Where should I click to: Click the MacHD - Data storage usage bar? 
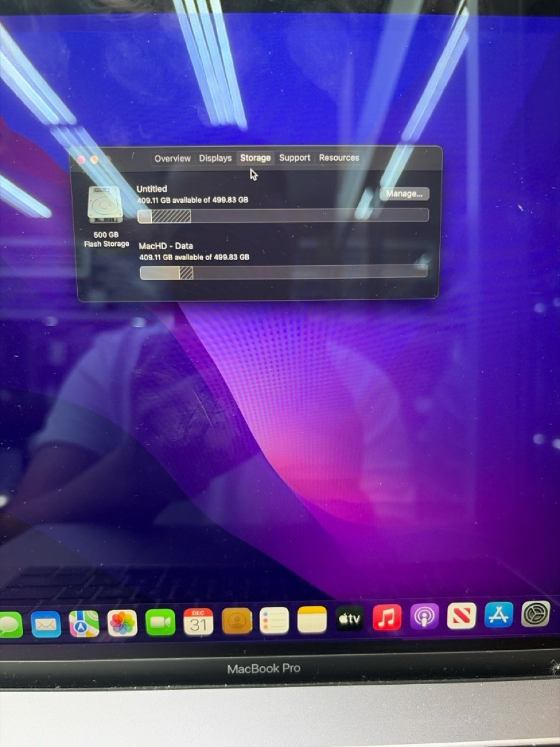(x=284, y=272)
